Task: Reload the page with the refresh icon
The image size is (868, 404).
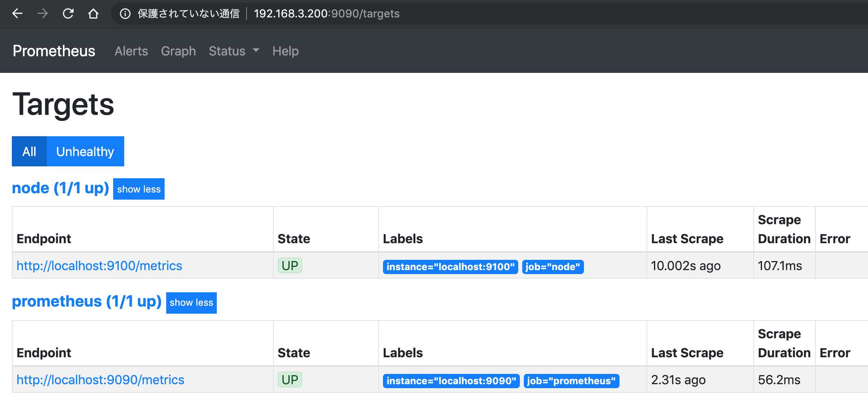Action: pyautogui.click(x=68, y=14)
